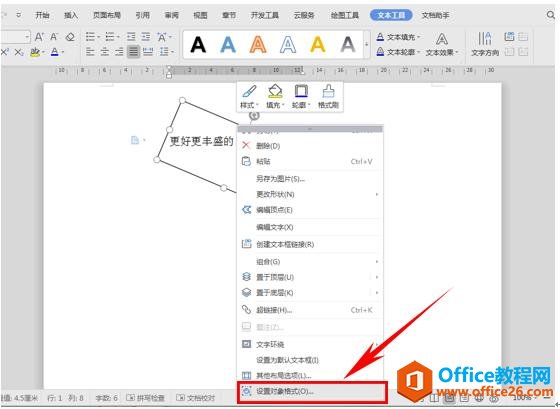The height and width of the screenshot is (409, 560).
Task: Choose the hollow blue outline A style
Action: tap(288, 45)
